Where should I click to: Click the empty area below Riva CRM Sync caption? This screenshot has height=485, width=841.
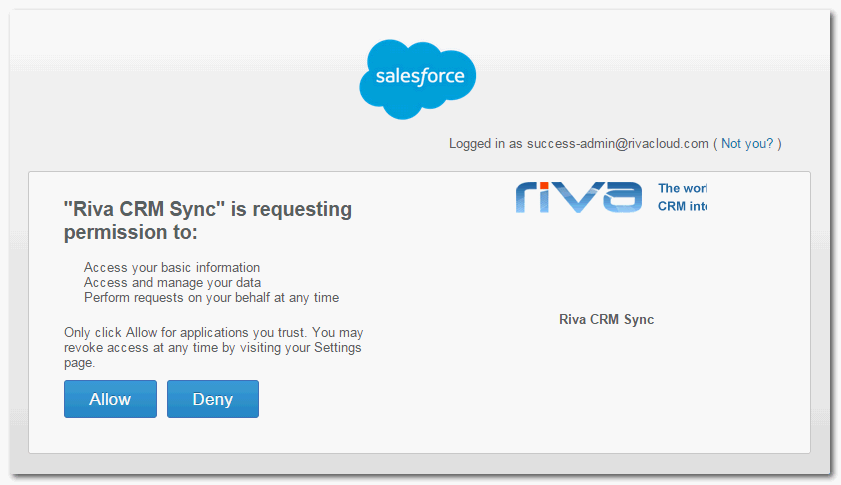click(606, 390)
